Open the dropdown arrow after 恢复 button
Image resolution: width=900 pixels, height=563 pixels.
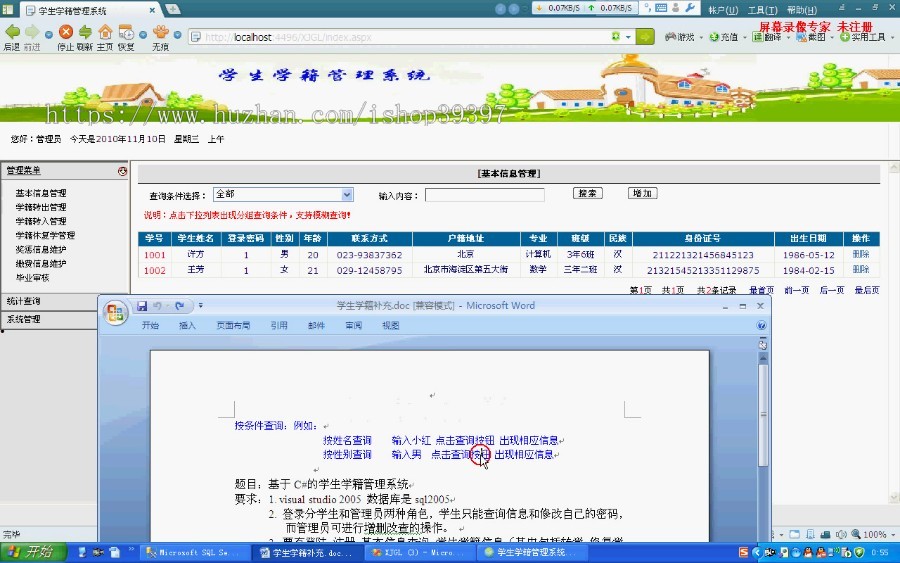click(x=143, y=35)
